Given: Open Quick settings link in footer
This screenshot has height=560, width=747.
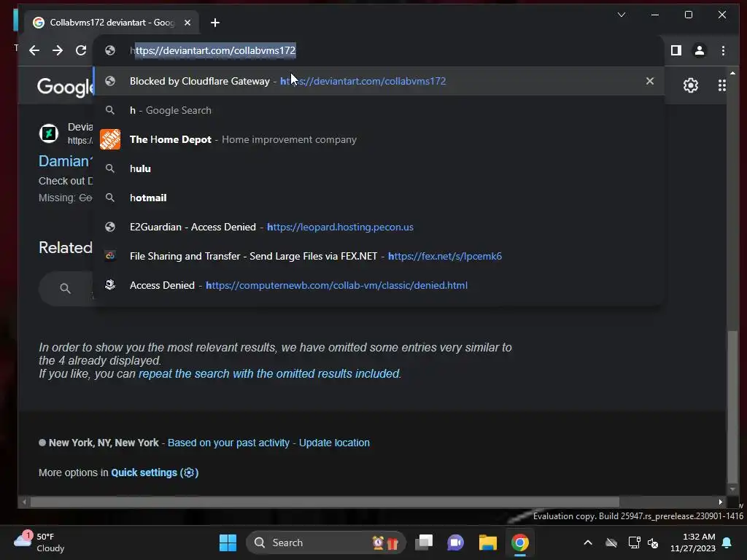Looking at the screenshot, I should [155, 472].
